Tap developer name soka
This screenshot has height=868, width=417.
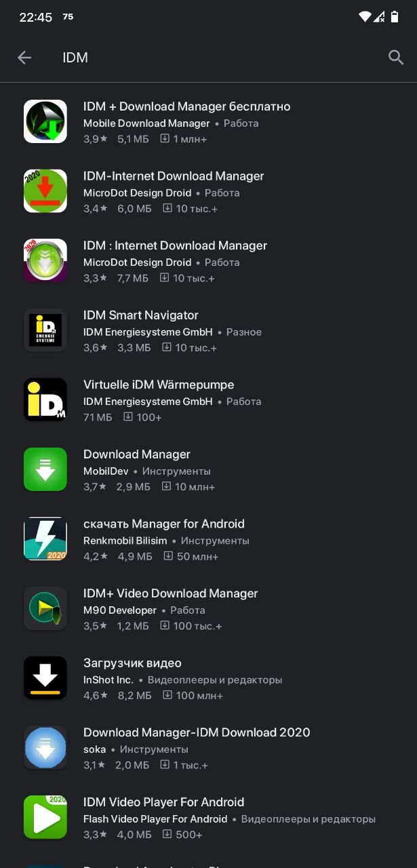95,749
